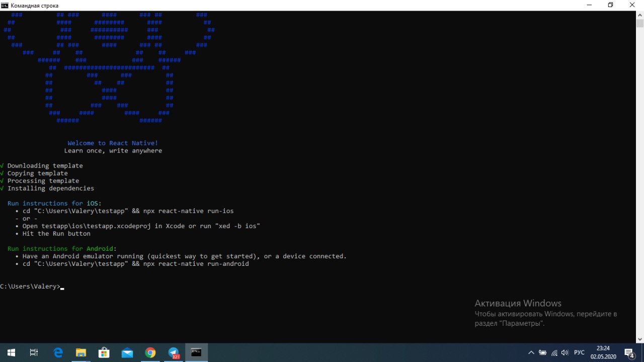Launch Google Chrome from the taskbar
The height and width of the screenshot is (362, 644).
click(x=150, y=352)
